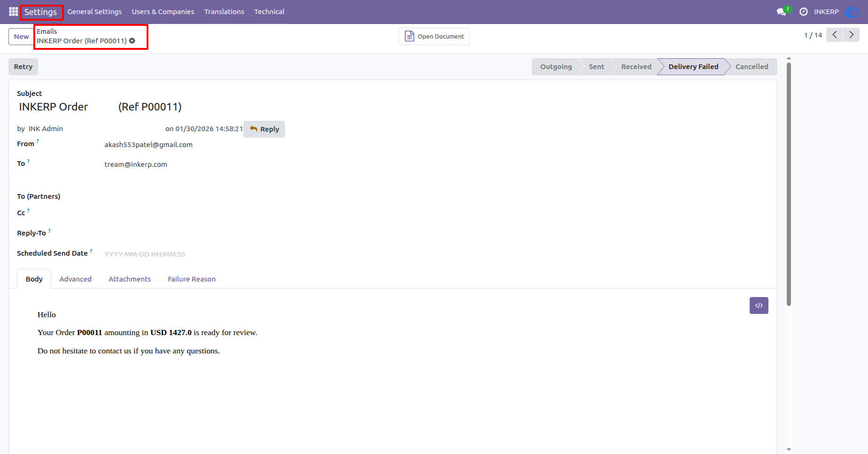
Task: Click the Scheduled Send Date help tooltip
Action: [91, 251]
